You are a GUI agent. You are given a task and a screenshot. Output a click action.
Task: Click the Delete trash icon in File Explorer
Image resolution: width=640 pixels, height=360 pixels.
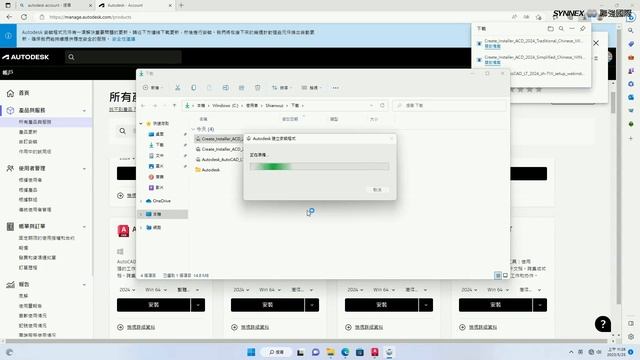click(258, 88)
